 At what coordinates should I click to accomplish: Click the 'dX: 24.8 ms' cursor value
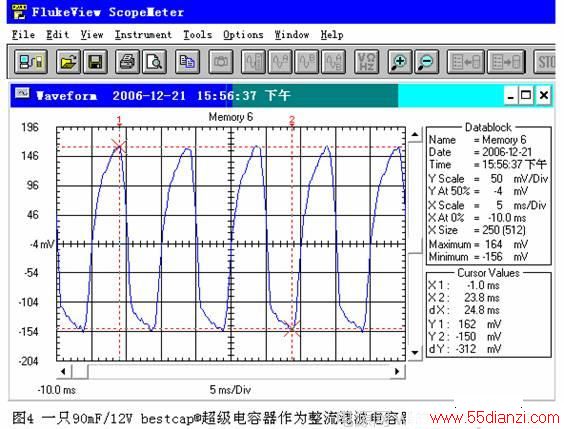click(464, 310)
